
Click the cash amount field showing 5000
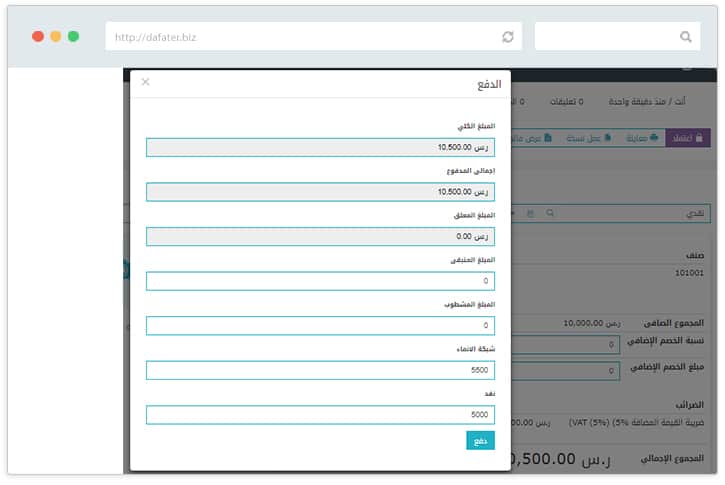(320, 414)
